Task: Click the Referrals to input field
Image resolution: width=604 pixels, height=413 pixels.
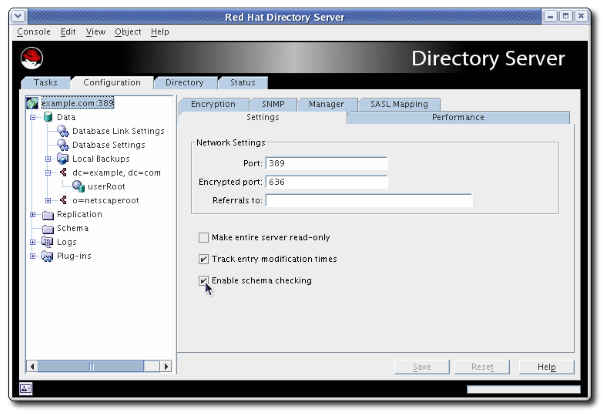Action: [369, 200]
